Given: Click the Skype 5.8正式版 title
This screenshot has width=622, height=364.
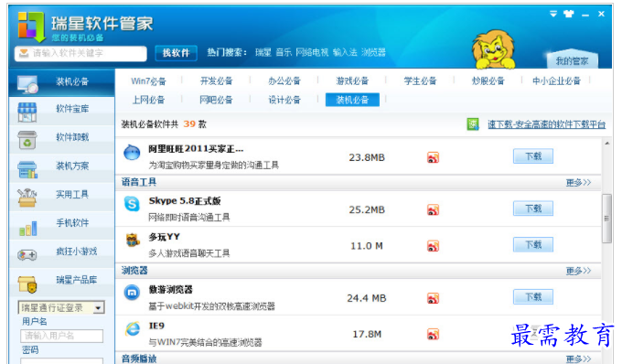Looking at the screenshot, I should coord(185,201).
